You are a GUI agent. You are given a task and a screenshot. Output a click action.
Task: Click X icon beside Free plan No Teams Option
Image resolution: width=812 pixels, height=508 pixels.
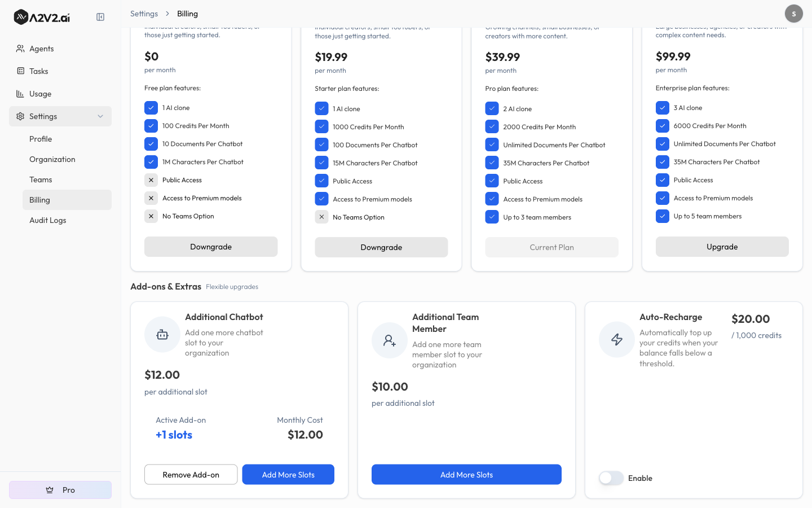(151, 216)
